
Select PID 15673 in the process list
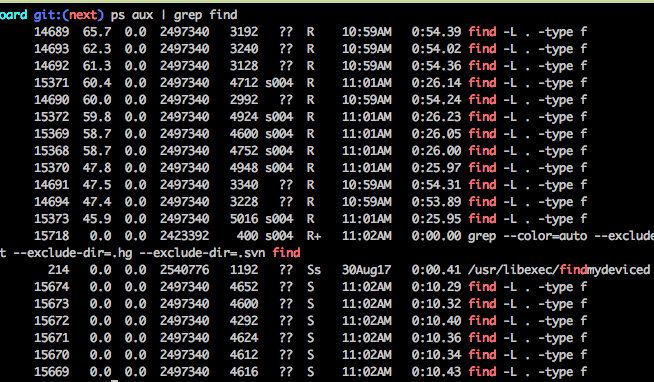point(51,304)
